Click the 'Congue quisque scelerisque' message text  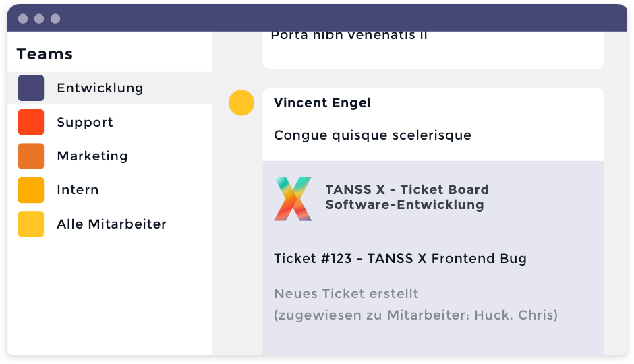click(x=372, y=135)
